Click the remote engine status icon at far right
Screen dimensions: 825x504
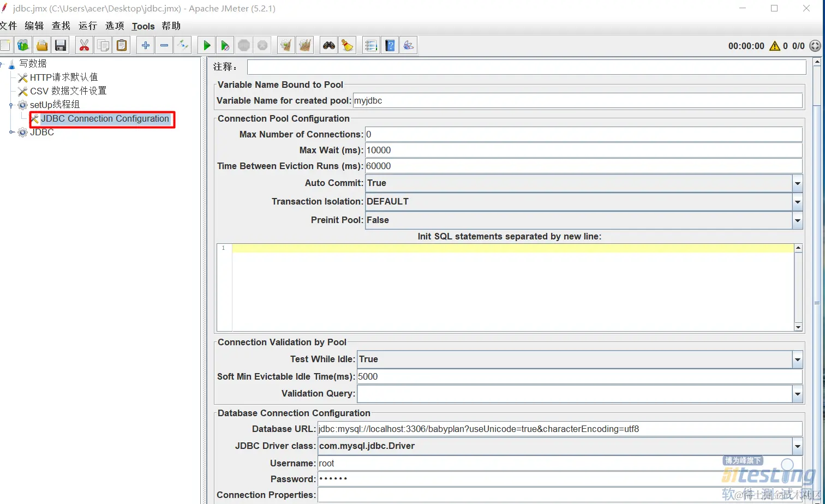tap(815, 46)
